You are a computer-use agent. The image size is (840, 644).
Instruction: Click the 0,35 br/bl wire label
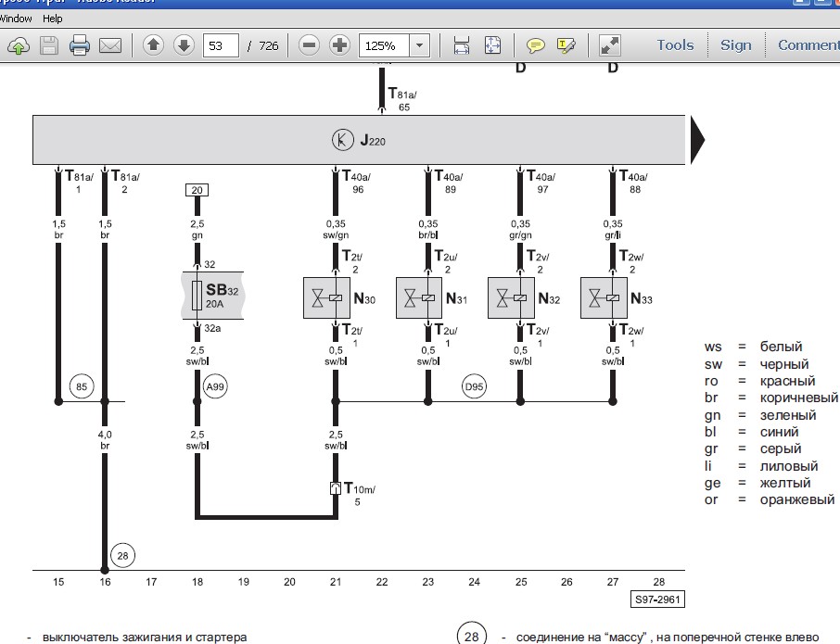[428, 230]
